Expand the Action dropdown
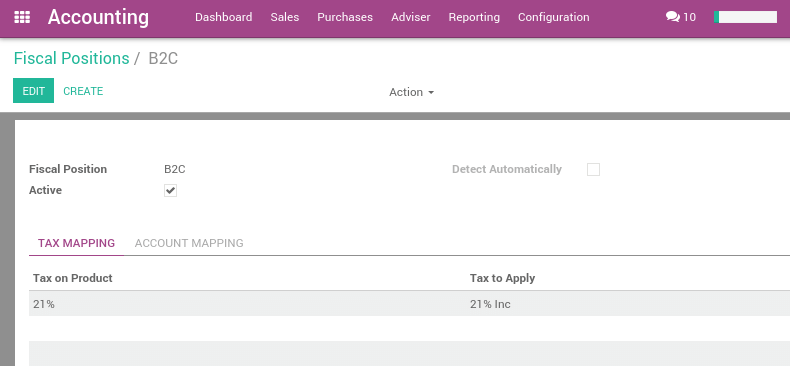This screenshot has height=366, width=790. [411, 92]
